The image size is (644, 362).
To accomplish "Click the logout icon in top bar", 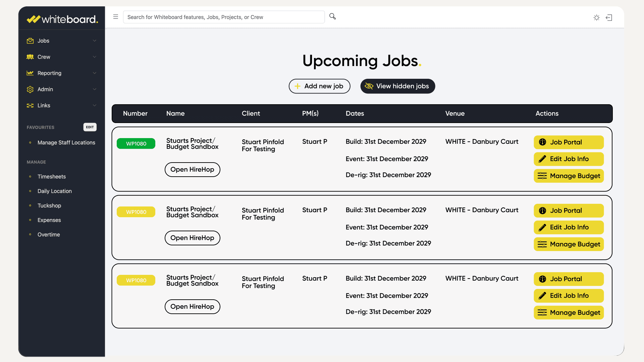I will click(609, 18).
